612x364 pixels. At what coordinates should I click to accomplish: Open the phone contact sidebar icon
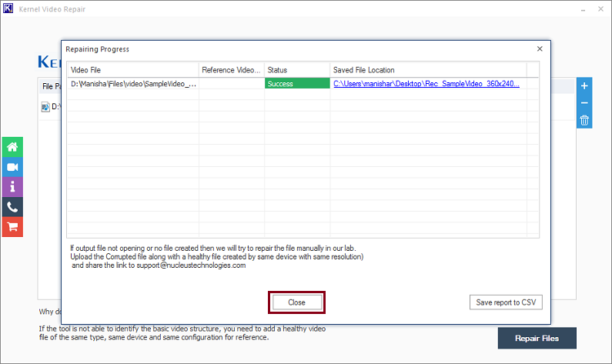(x=12, y=207)
